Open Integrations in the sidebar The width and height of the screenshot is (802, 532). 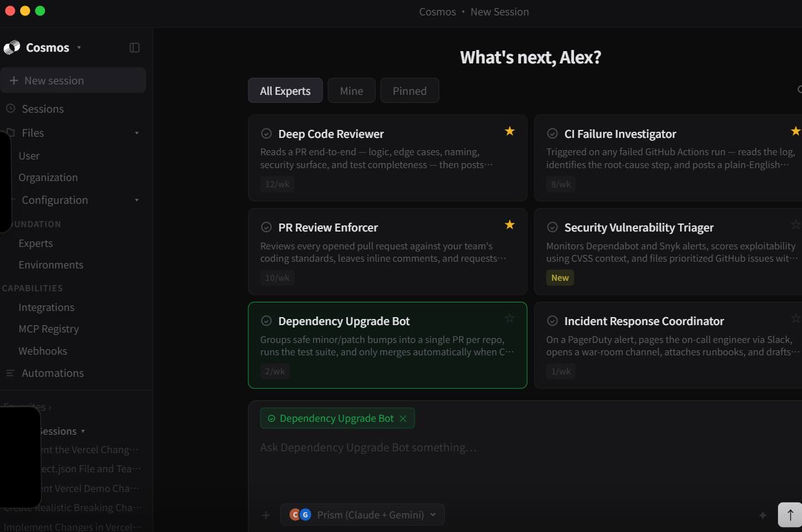pyautogui.click(x=46, y=307)
